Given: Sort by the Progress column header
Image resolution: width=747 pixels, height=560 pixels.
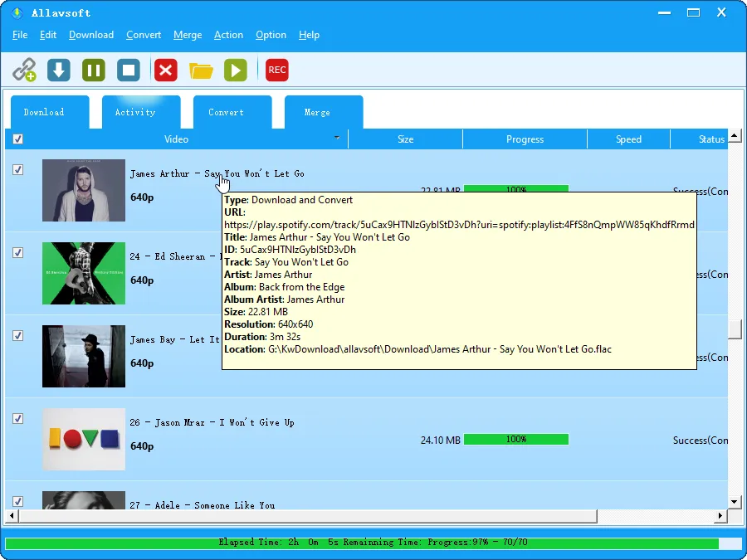Looking at the screenshot, I should pos(525,139).
